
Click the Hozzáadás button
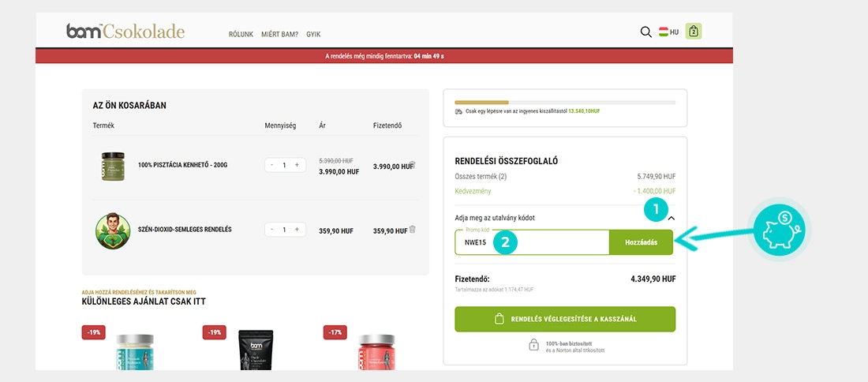[641, 242]
